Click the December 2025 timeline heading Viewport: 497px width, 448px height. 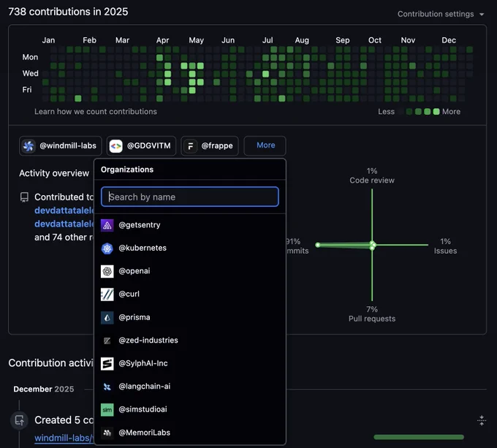(44, 389)
